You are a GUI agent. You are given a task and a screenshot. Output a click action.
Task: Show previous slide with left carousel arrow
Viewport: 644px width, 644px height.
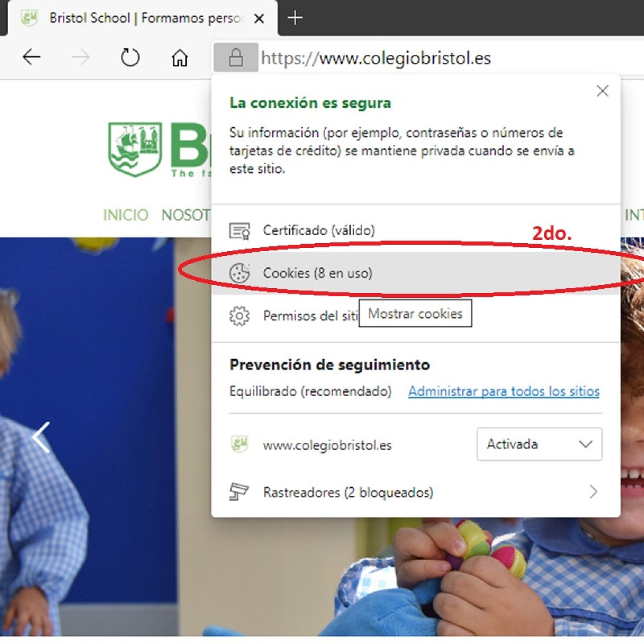pos(41,437)
